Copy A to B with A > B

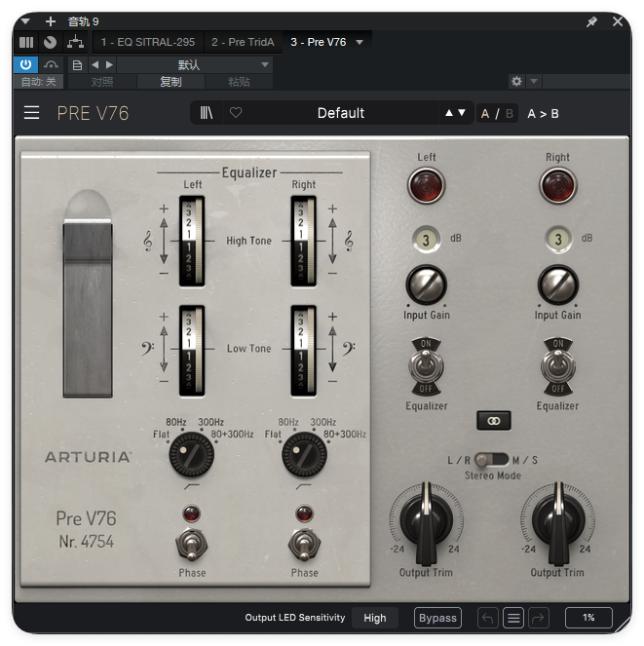tap(543, 114)
